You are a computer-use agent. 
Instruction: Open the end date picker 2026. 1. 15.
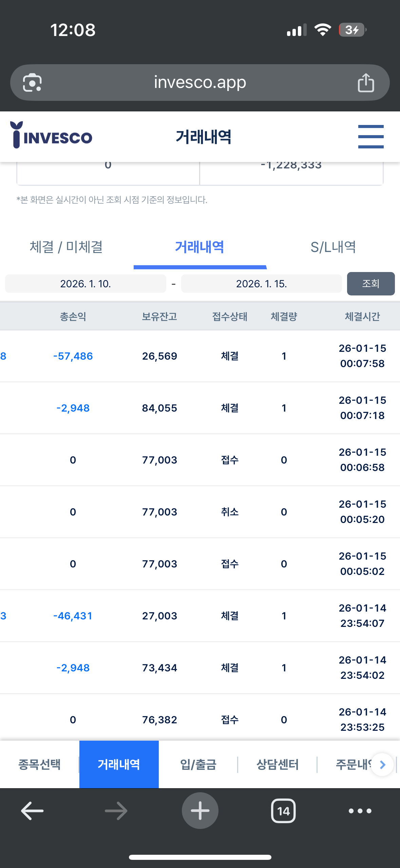(x=261, y=284)
